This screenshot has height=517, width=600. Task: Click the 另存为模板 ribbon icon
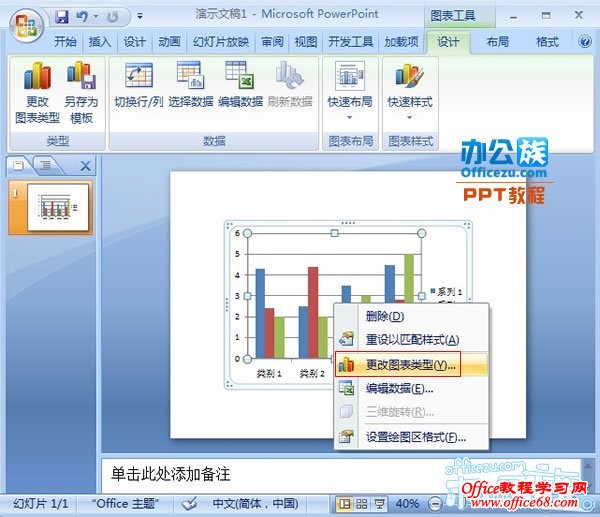[x=82, y=93]
